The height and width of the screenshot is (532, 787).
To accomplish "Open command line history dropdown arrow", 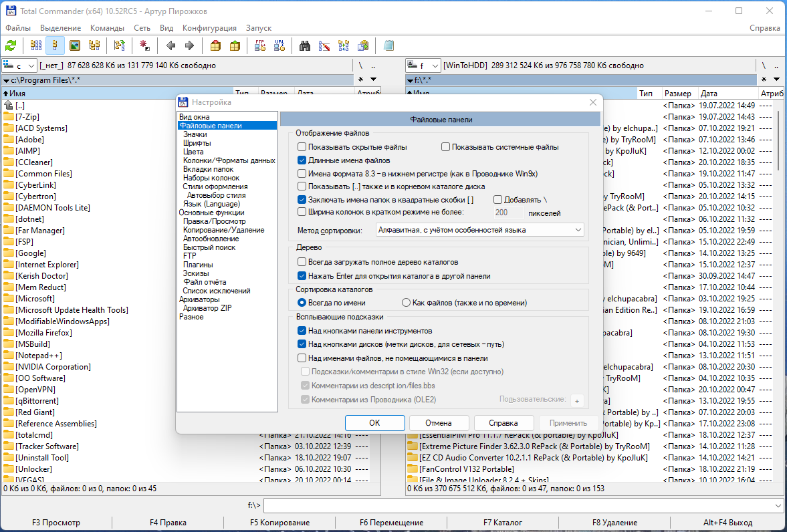I will pyautogui.click(x=778, y=505).
